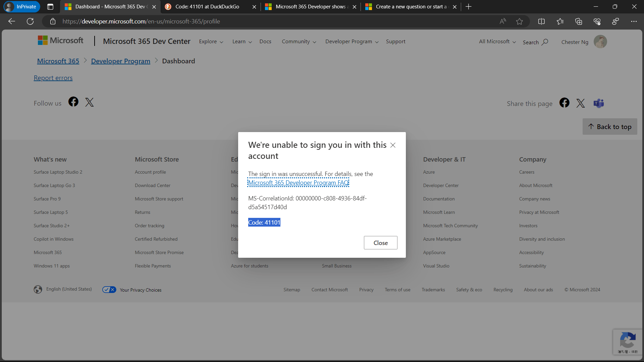Expand the Developer Program dropdown
644x362 pixels.
352,42
